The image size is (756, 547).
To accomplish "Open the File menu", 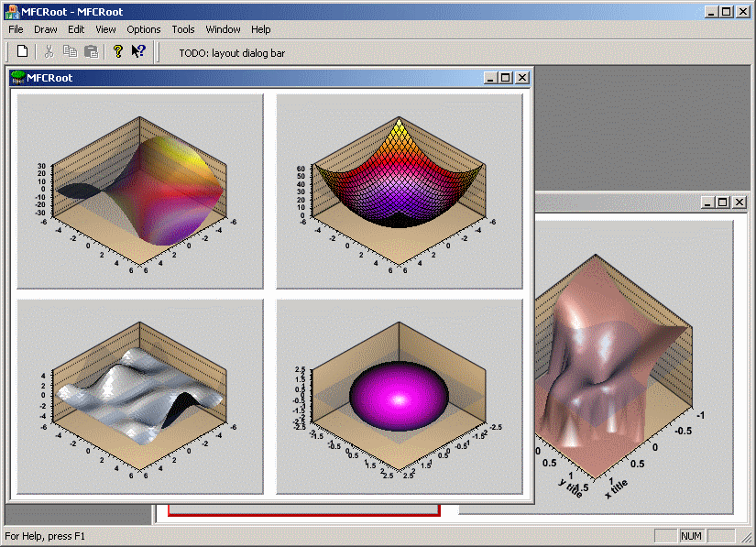I will [16, 29].
